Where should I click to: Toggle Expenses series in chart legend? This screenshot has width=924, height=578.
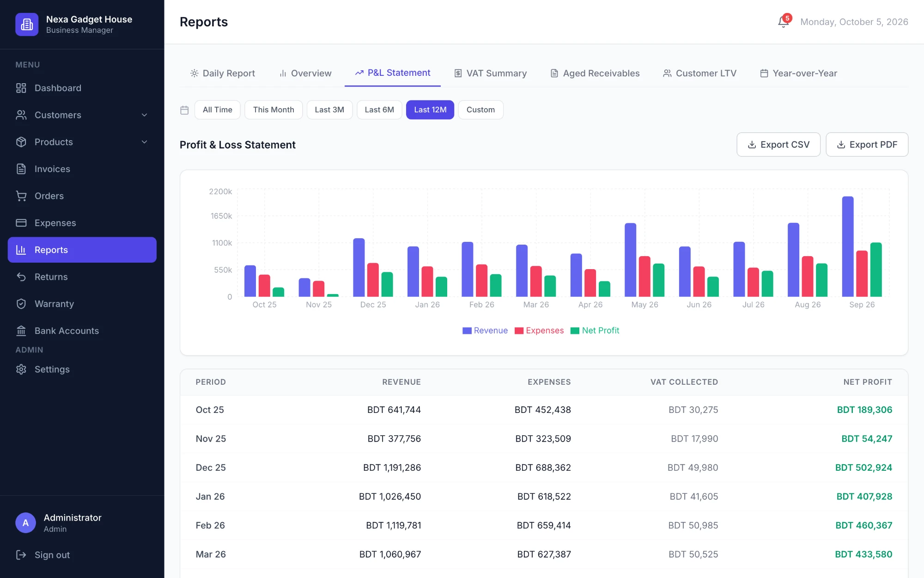pos(539,331)
